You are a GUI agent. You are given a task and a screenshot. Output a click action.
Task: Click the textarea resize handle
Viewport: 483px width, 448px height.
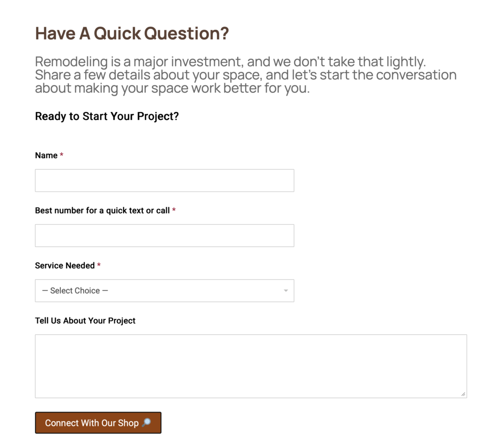click(x=464, y=393)
